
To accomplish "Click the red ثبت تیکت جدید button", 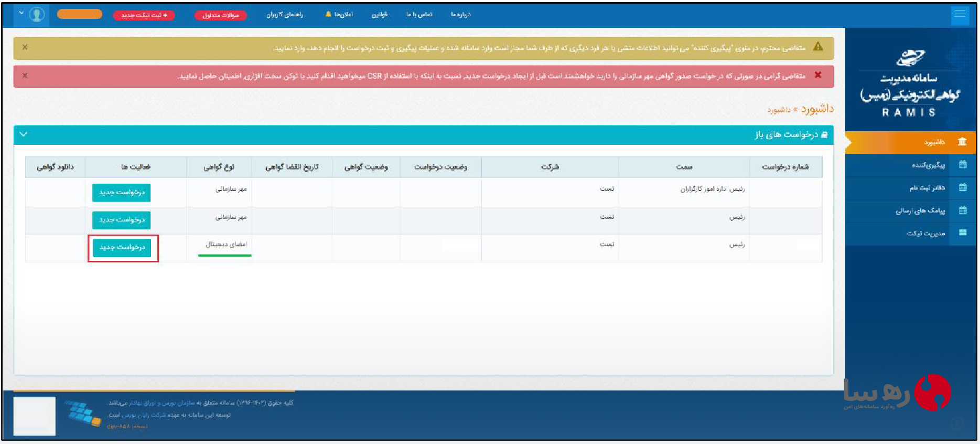I will coord(144,15).
